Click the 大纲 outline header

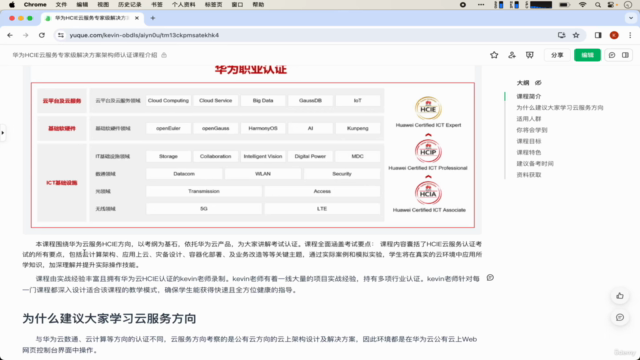pos(523,83)
